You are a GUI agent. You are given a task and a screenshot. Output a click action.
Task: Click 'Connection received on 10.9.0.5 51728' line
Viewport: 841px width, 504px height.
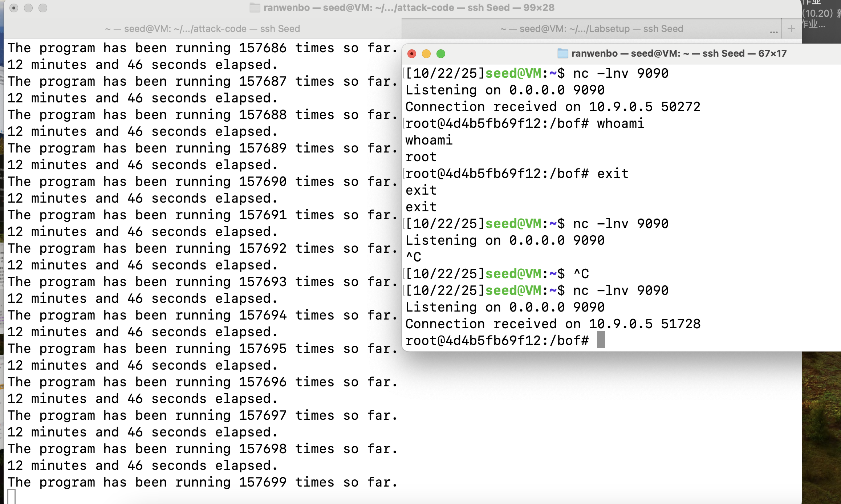[552, 324]
